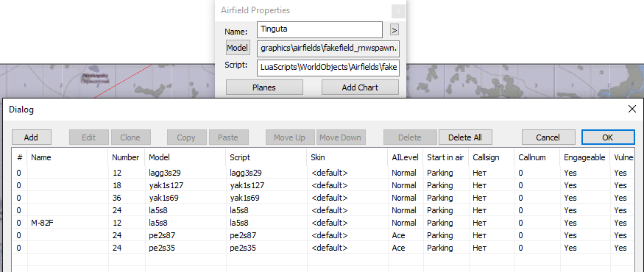Sort by the # column header
Screen dimensions: 644x272
click(19, 157)
